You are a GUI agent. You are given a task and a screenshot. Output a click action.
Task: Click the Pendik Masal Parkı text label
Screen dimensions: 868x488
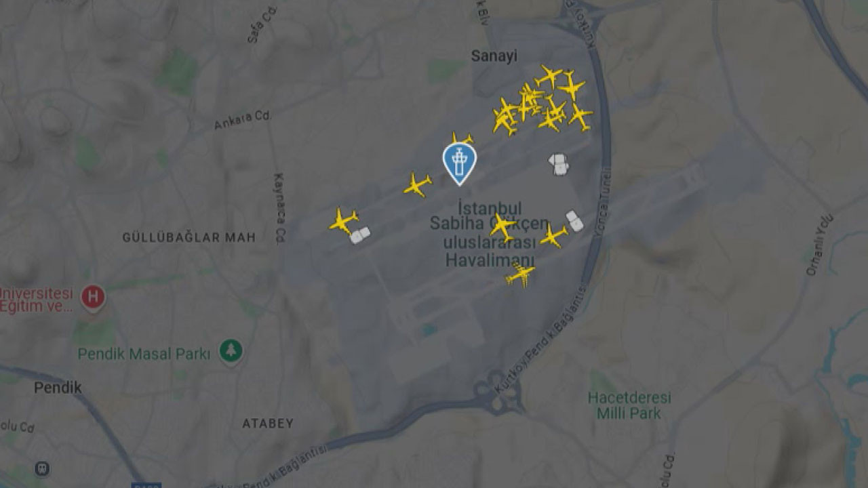144,354
